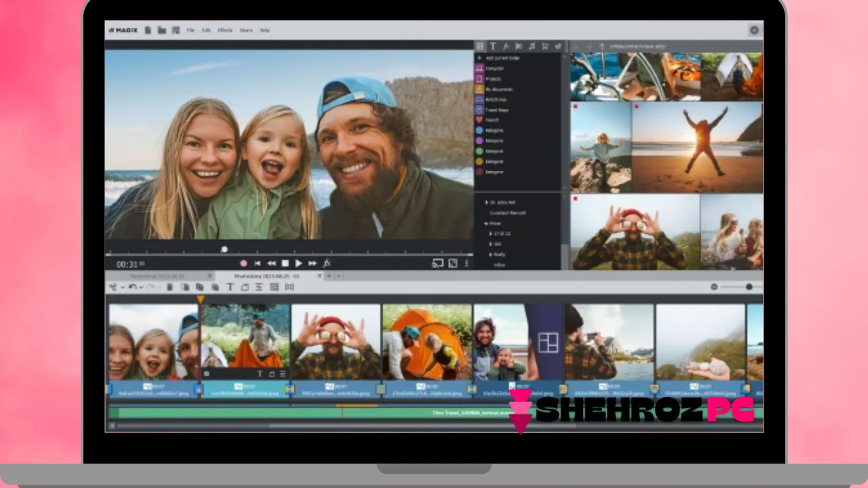
Task: Click transition icon after the orange tent clip
Action: (472, 389)
